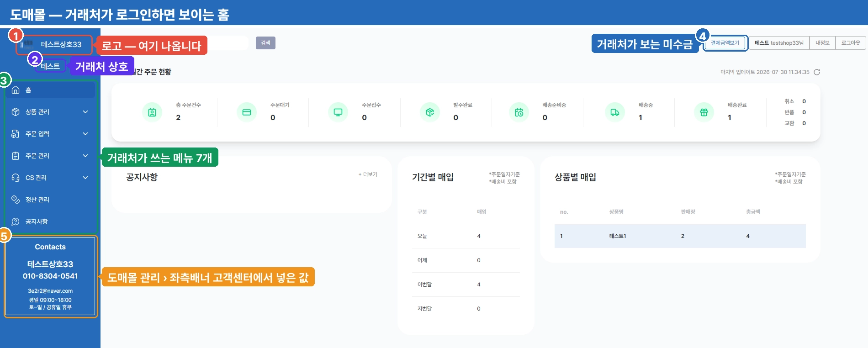
Task: Click the 어제 row in 기간별 매입
Action: pos(466,260)
